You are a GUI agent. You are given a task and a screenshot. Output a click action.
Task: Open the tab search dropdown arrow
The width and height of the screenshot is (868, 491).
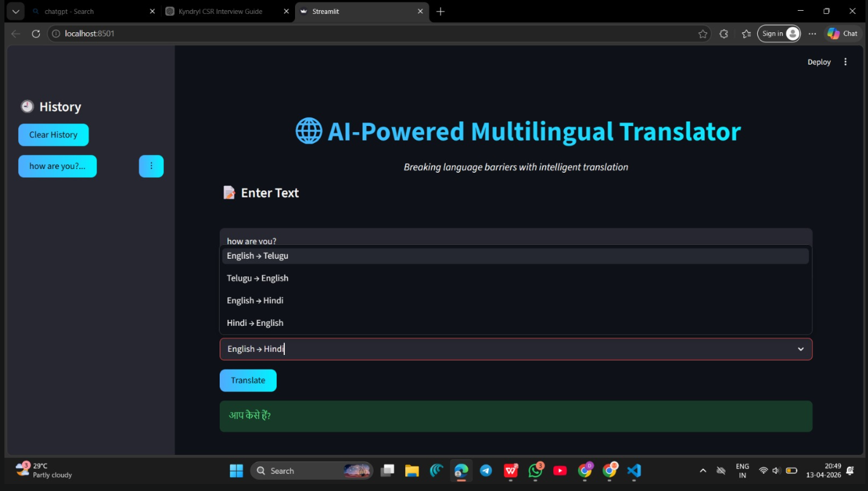15,11
